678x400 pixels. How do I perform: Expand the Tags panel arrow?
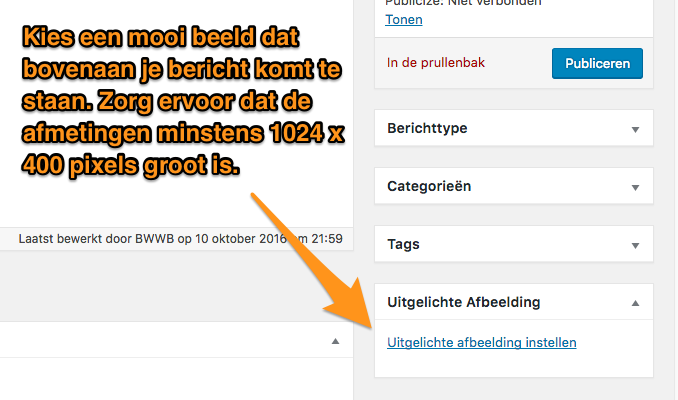coord(635,245)
